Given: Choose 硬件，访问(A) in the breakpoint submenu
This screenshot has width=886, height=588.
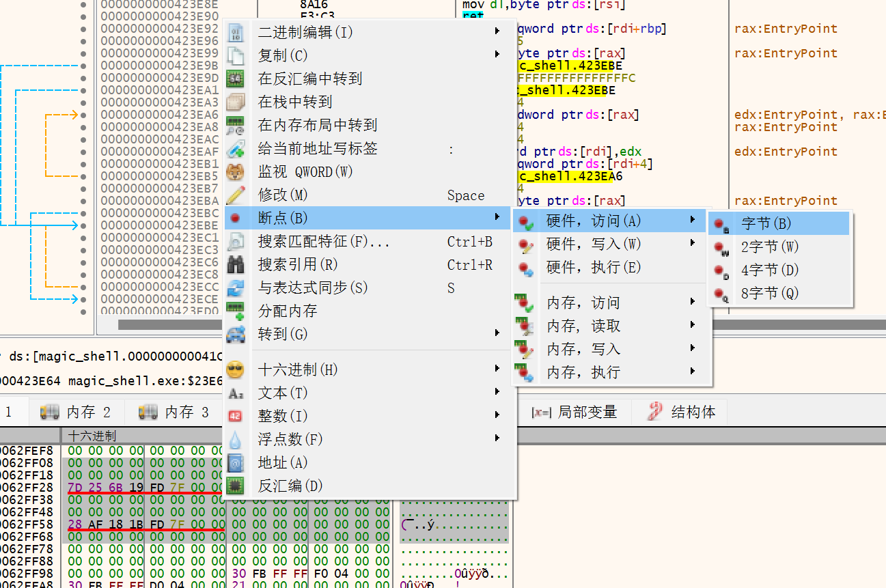Looking at the screenshot, I should pyautogui.click(x=609, y=221).
